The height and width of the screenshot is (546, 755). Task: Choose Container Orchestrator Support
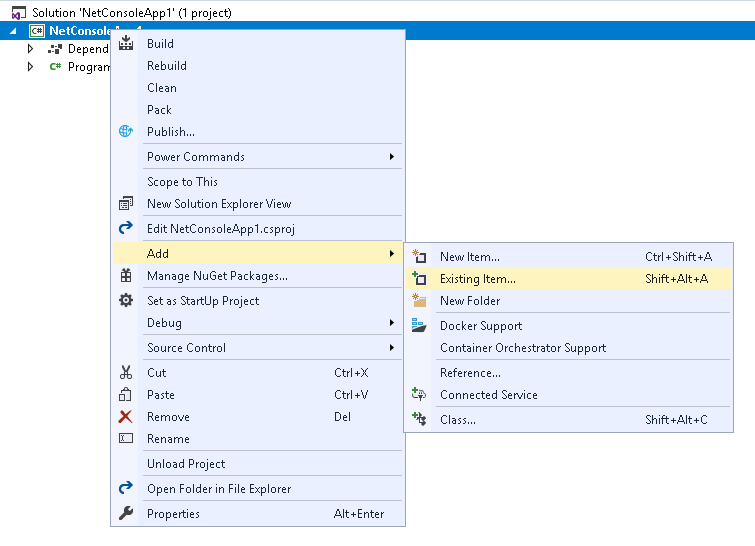point(522,348)
